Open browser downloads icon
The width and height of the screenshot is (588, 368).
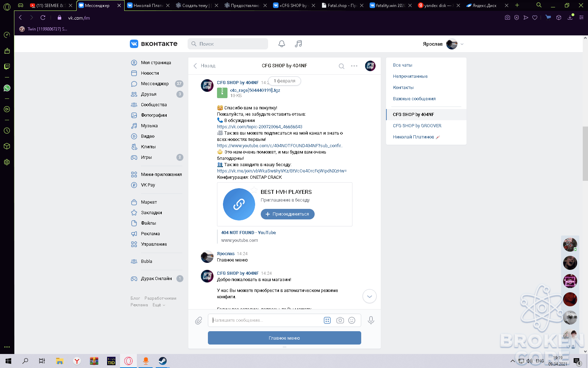pyautogui.click(x=570, y=18)
